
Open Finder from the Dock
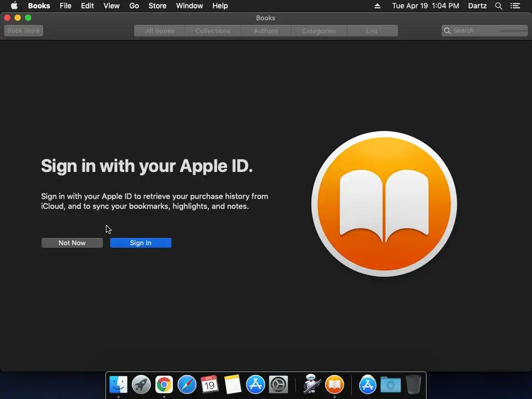118,385
